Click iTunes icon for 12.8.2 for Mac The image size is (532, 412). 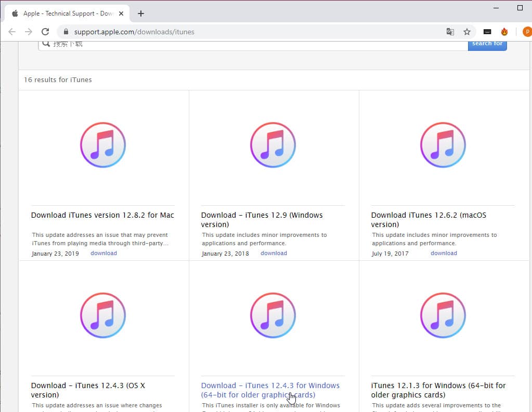(x=103, y=145)
